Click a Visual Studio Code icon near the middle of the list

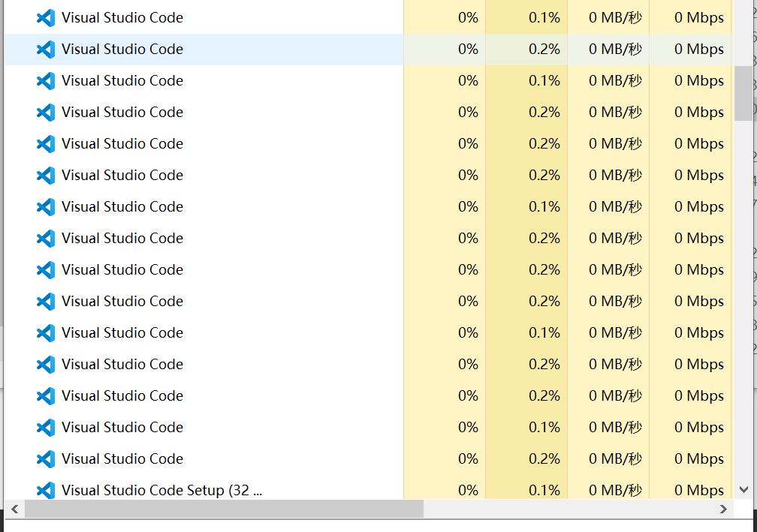tap(47, 269)
